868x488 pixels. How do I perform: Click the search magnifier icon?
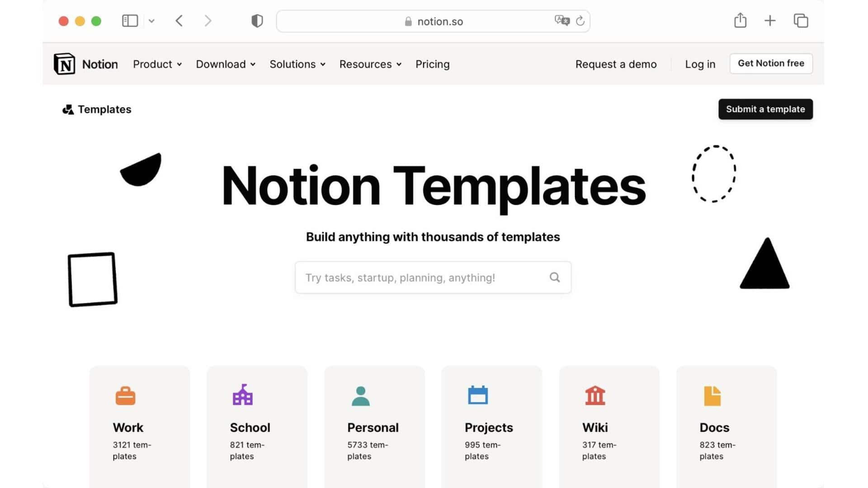coord(554,277)
